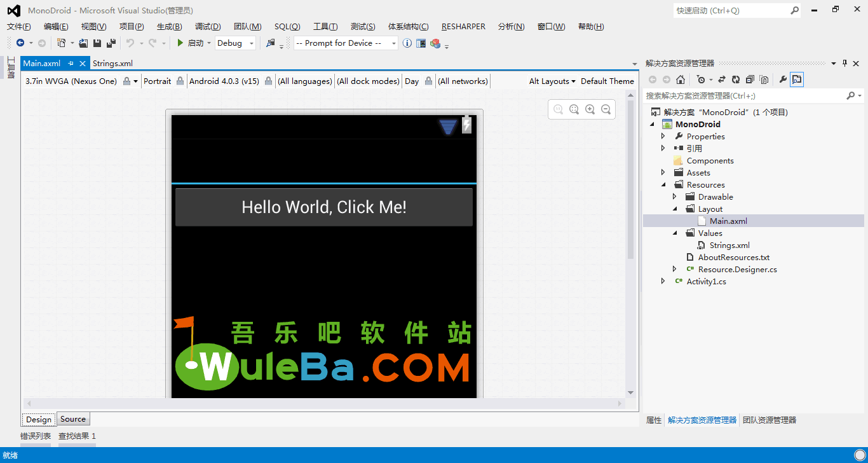Open the 文件(F) menu
This screenshot has height=463, width=868.
(x=19, y=26)
